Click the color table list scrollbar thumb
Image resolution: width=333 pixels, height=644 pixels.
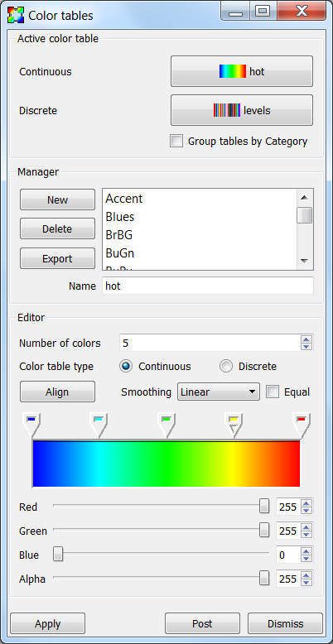click(305, 215)
